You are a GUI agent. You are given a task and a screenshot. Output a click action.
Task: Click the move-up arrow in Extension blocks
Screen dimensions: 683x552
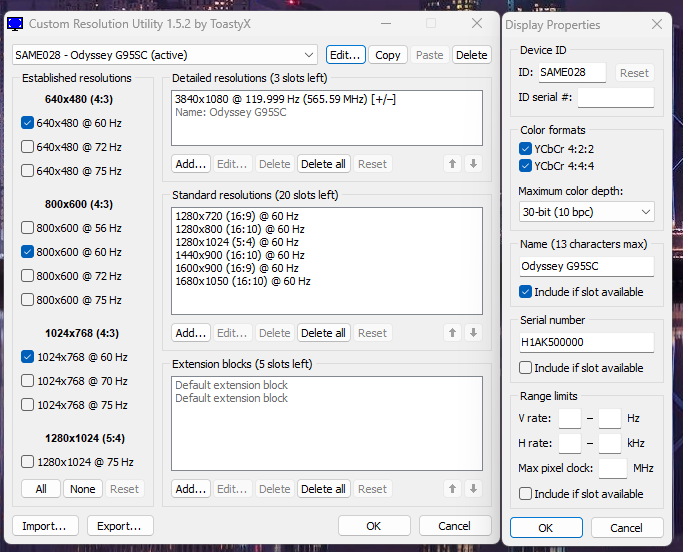453,489
